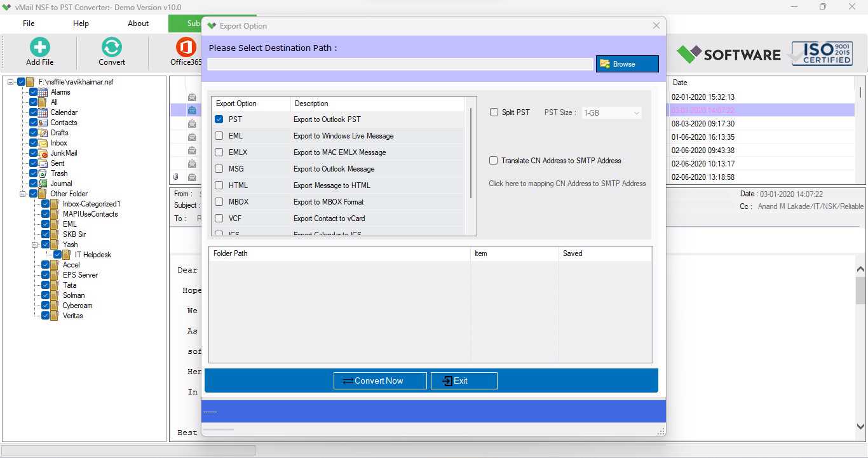868x458 pixels.
Task: Open the Office365 export icon
Action: [x=186, y=47]
